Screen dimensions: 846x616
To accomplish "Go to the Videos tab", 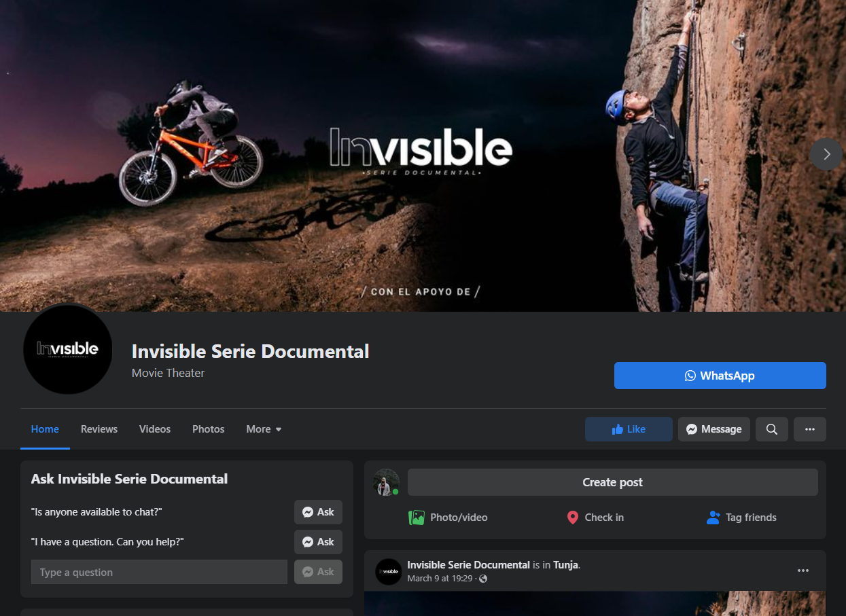I will [155, 429].
